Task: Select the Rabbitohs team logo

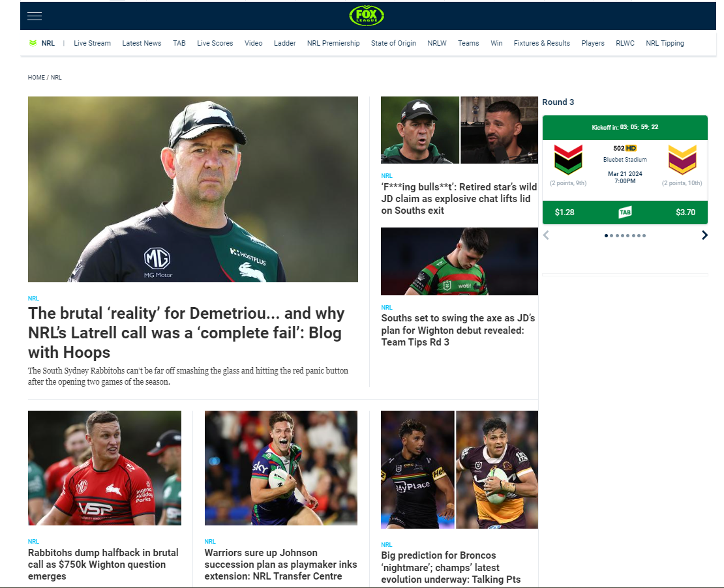Action: tap(568, 160)
